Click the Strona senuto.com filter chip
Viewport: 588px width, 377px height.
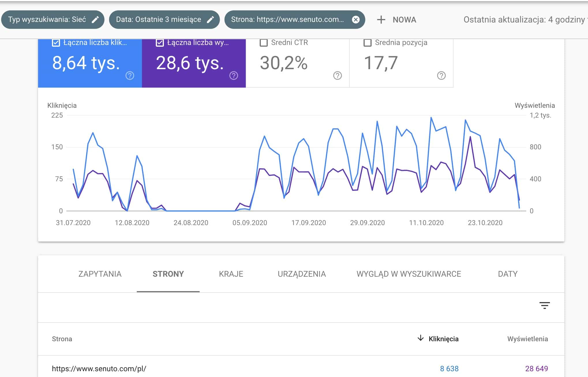295,20
